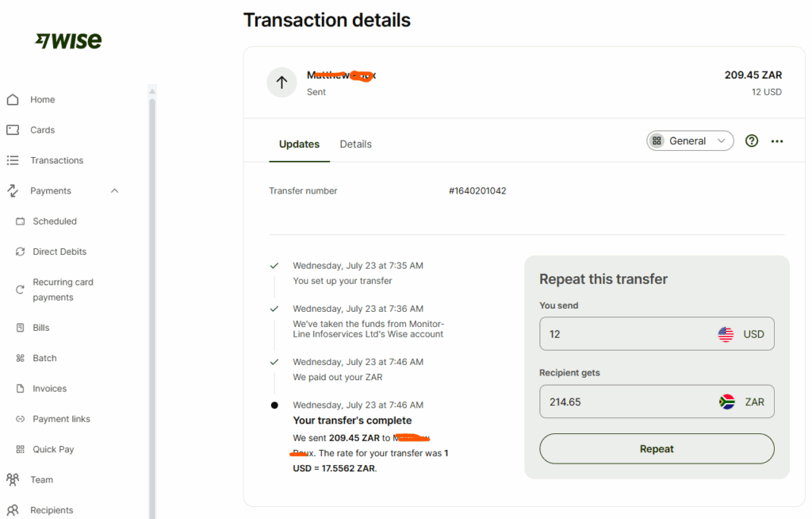Screen dimensions: 812x519
Task: Collapse the Payments section chevron
Action: [x=114, y=190]
